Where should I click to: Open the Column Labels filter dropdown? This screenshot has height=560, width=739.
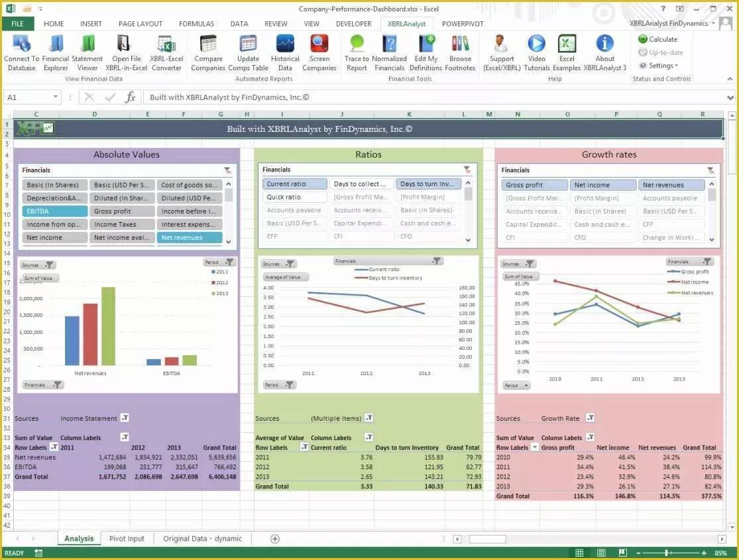click(125, 437)
